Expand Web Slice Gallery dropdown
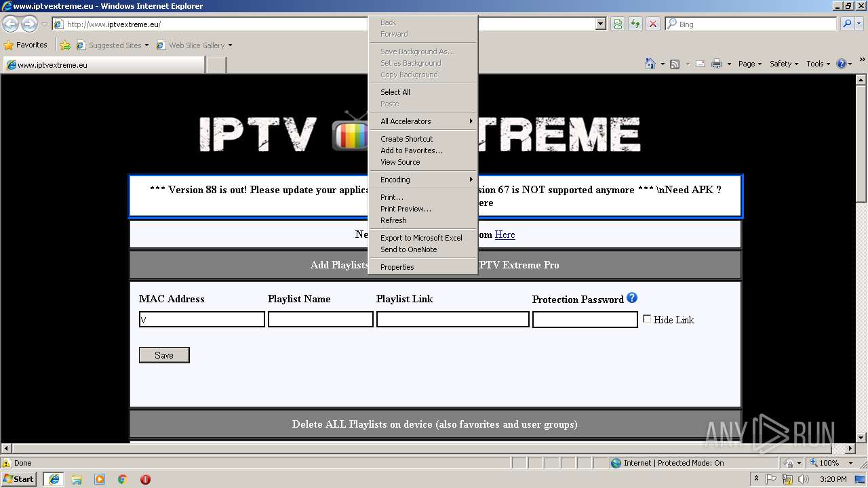 pos(230,45)
